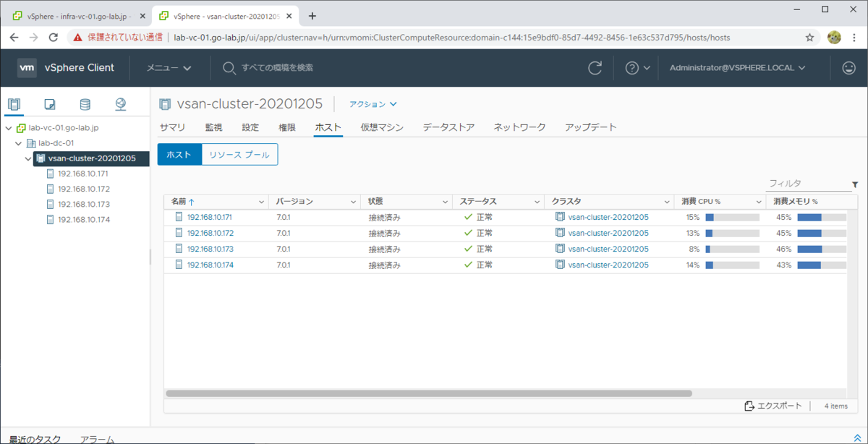The width and height of the screenshot is (868, 444).
Task: Open Networking inventory view icon
Action: tap(120, 105)
